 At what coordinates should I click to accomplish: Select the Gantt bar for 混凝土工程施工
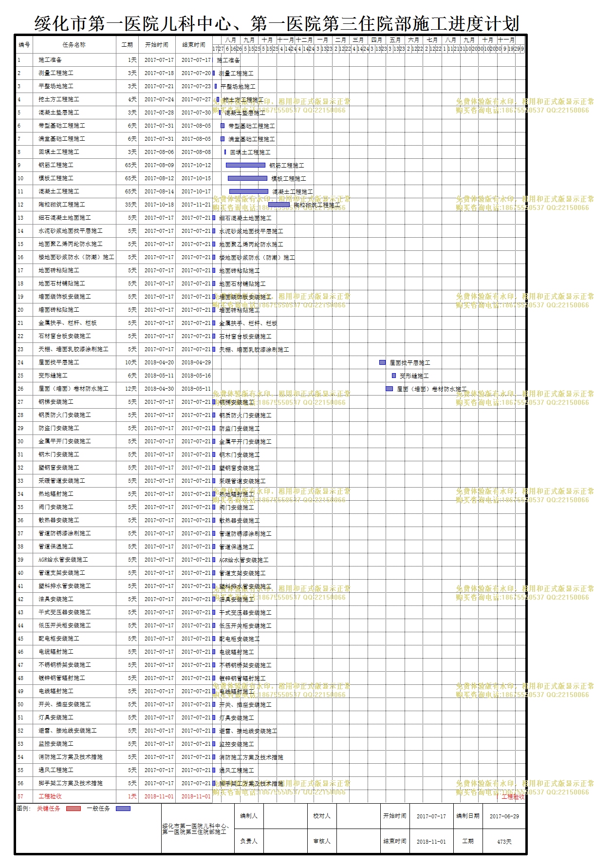pyautogui.click(x=249, y=191)
